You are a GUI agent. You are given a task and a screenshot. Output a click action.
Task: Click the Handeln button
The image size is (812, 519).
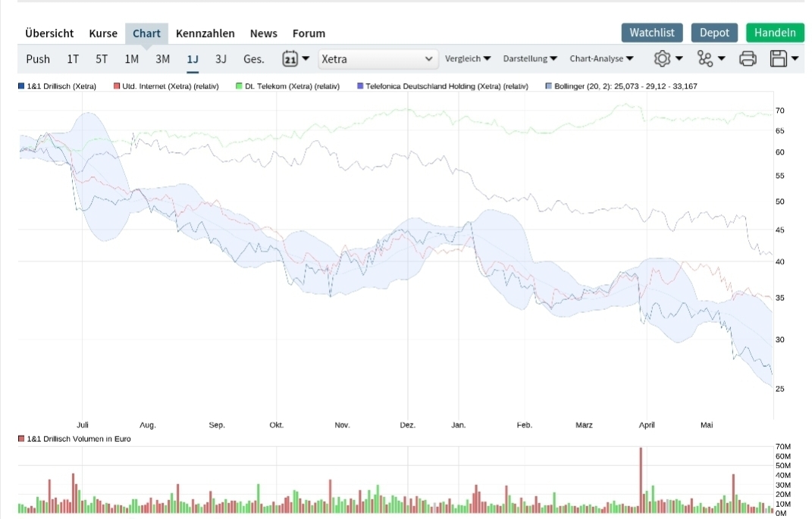775,33
